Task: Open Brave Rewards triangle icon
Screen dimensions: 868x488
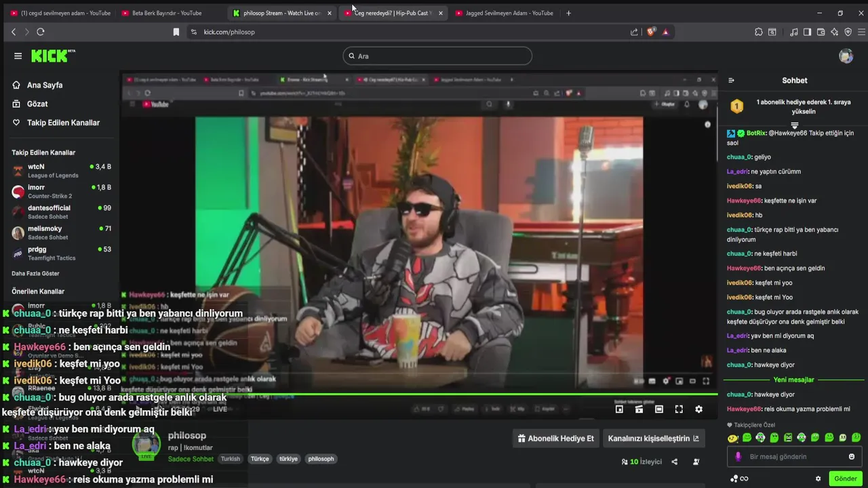Action: point(665,32)
